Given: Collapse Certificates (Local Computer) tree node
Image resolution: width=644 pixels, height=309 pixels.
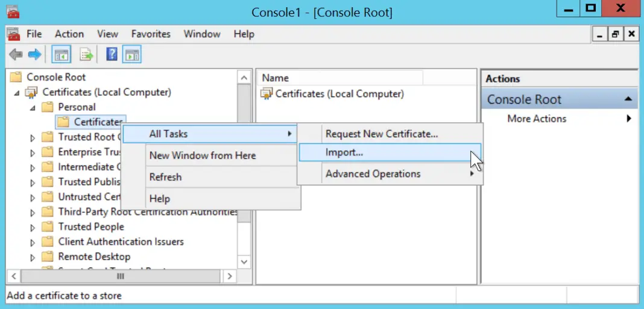Looking at the screenshot, I should point(17,93).
